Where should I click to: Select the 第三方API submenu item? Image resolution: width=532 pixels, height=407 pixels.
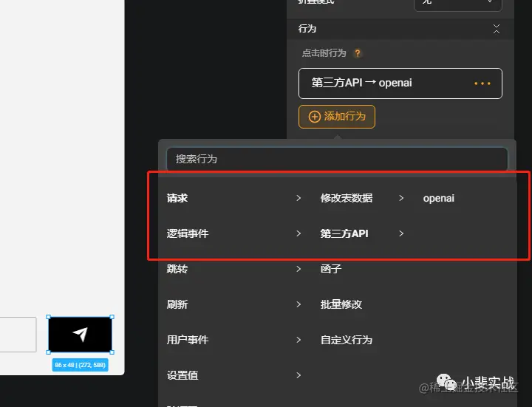[344, 233]
